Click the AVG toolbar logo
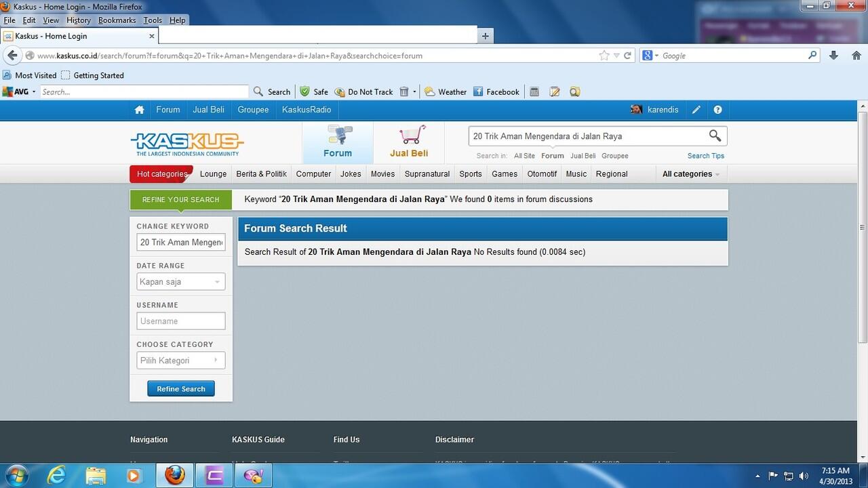The image size is (868, 488). point(14,91)
